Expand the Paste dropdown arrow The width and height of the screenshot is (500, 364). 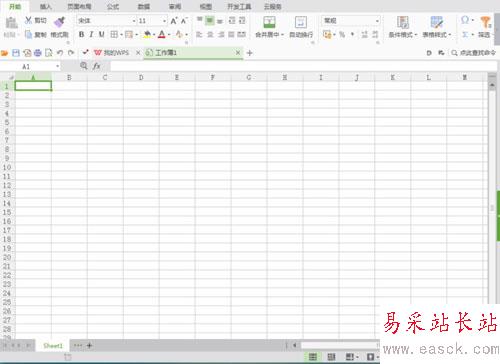(x=18, y=35)
